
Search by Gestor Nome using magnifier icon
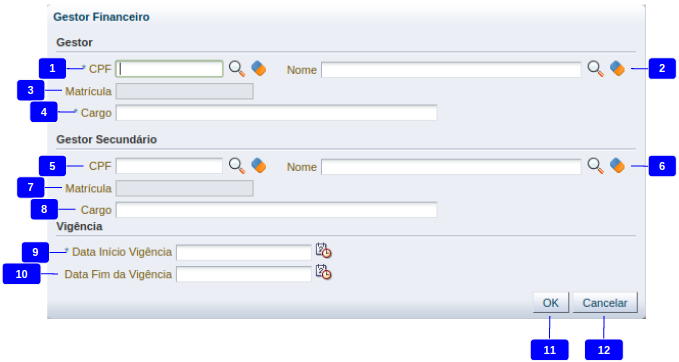pos(595,69)
